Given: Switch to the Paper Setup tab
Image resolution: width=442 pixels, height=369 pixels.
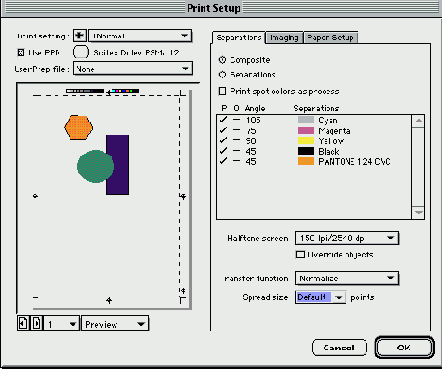Looking at the screenshot, I should 330,38.
